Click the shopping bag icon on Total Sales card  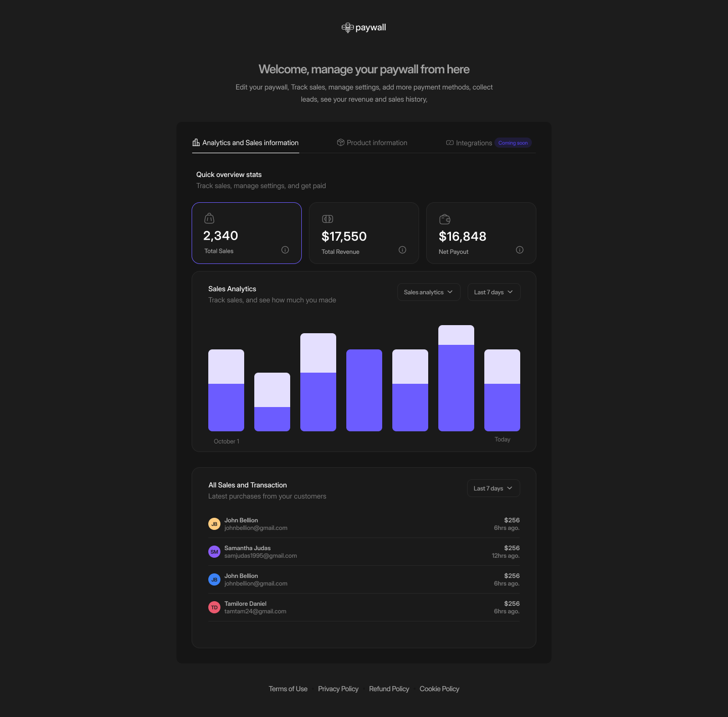[x=209, y=218]
